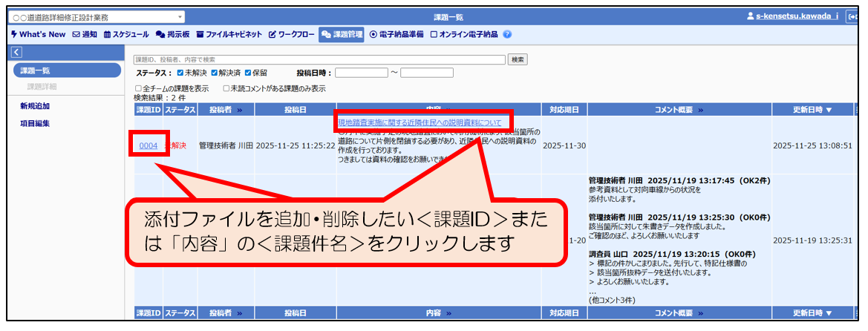Open the What's New page
Viewport: 868px width, 331px height.
(x=38, y=34)
